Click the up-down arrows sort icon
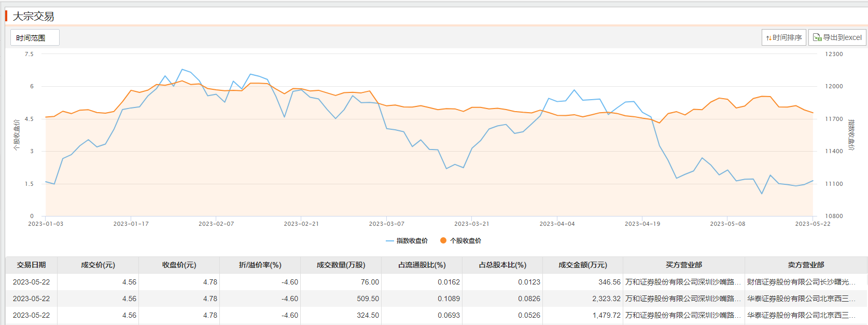The width and height of the screenshot is (868, 325). [768, 38]
